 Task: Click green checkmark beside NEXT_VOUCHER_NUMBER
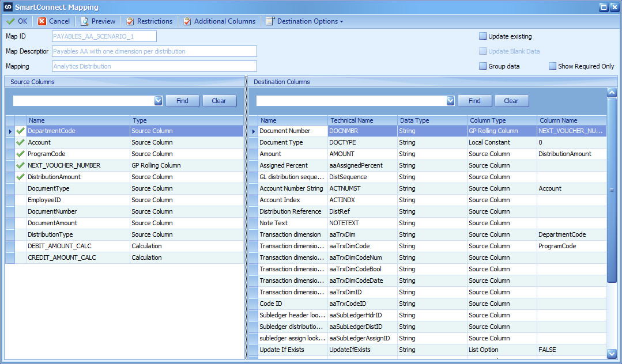point(21,165)
